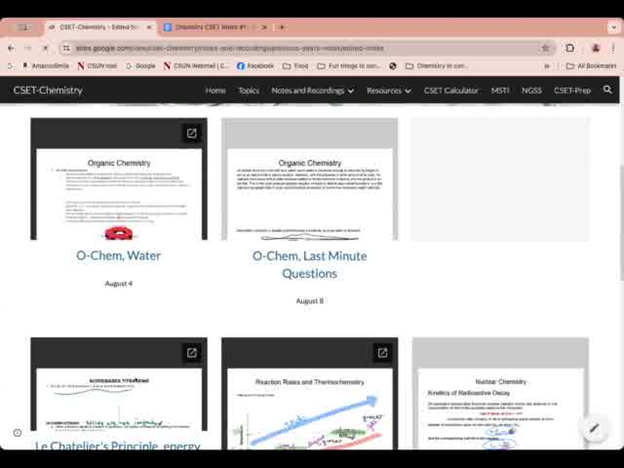Open the Topics menu item
Viewport: 624px width, 468px height.
pos(248,90)
